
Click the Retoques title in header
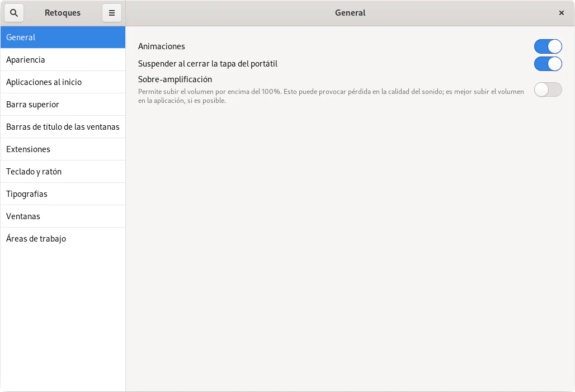click(x=63, y=13)
